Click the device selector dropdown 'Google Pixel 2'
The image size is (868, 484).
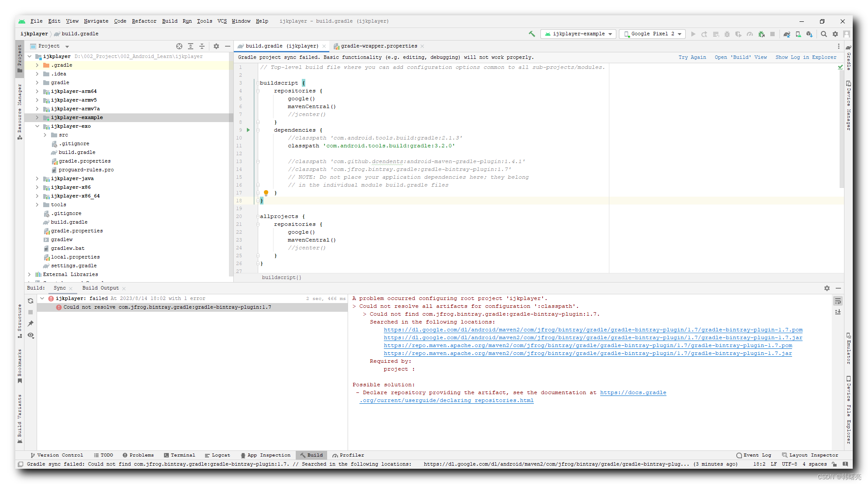coord(652,34)
